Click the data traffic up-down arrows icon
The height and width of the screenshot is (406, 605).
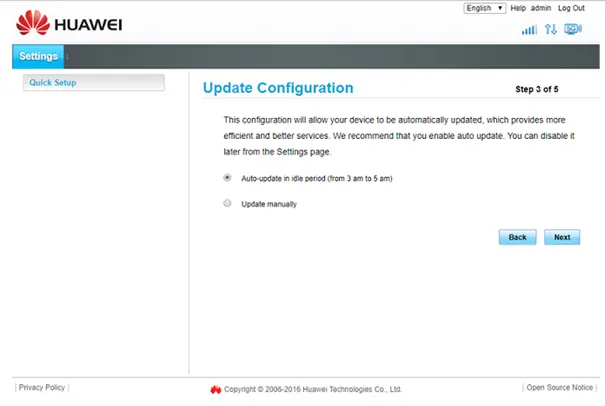tap(551, 29)
